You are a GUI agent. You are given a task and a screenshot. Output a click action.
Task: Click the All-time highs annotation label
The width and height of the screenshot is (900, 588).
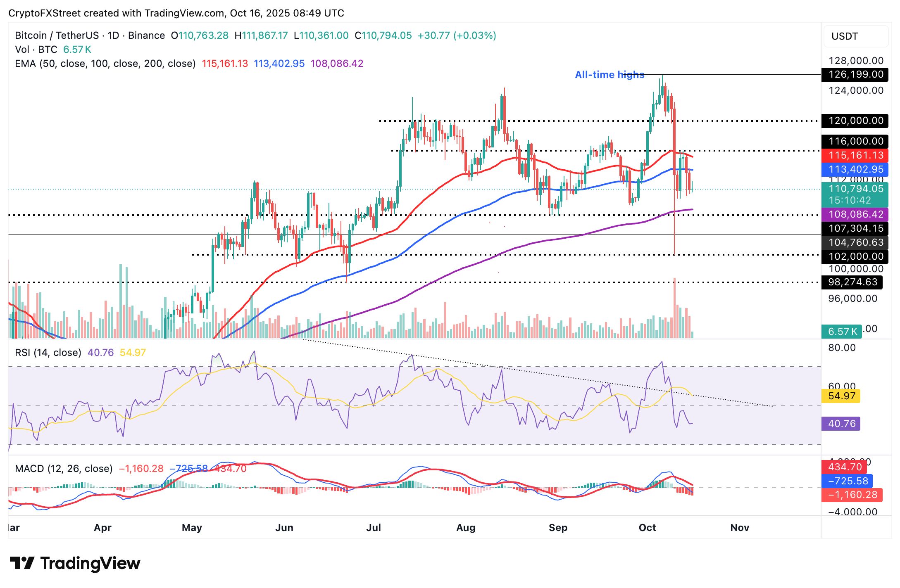tap(609, 75)
